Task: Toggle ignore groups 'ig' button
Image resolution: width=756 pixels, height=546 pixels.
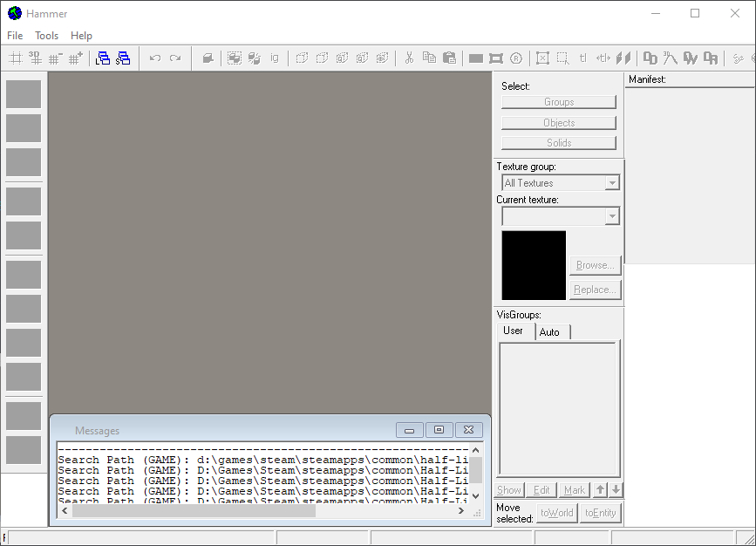Action: coord(275,58)
